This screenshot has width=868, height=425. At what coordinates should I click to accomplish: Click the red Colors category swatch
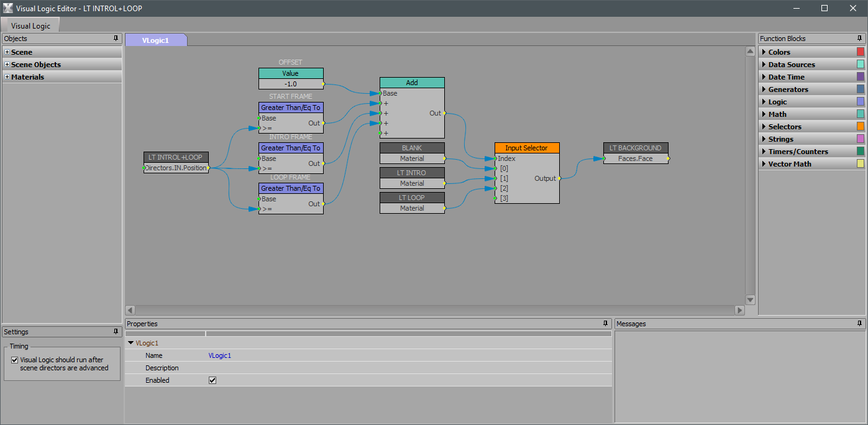pos(860,52)
